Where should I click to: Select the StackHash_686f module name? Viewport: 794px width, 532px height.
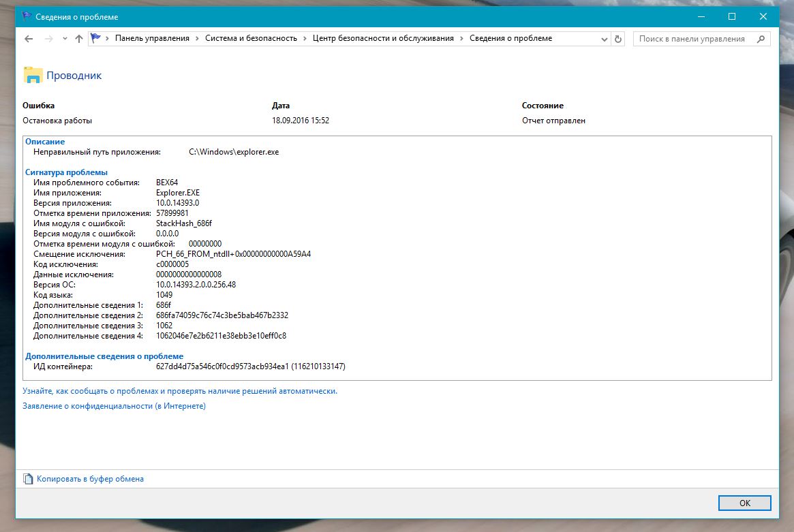pos(184,223)
